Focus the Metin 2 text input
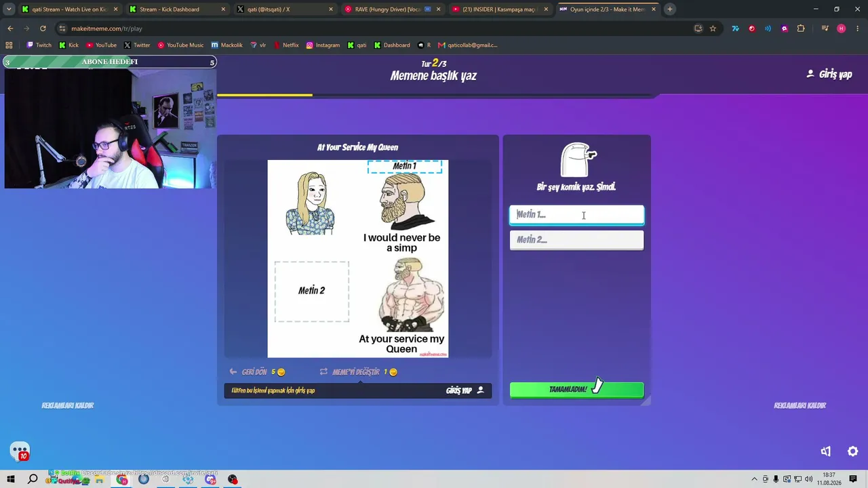868x488 pixels. pyautogui.click(x=576, y=240)
